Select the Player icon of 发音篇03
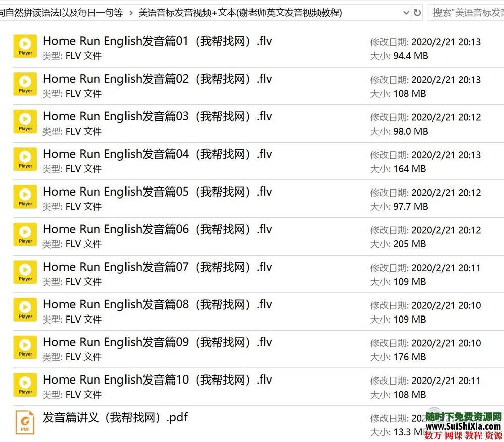Viewport: 504px width, 442px height. [25, 121]
